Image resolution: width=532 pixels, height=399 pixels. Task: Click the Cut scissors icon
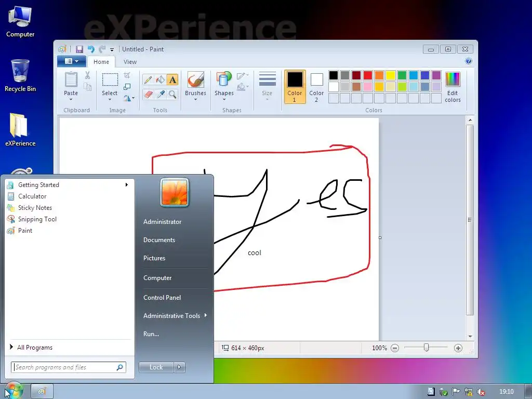point(87,75)
